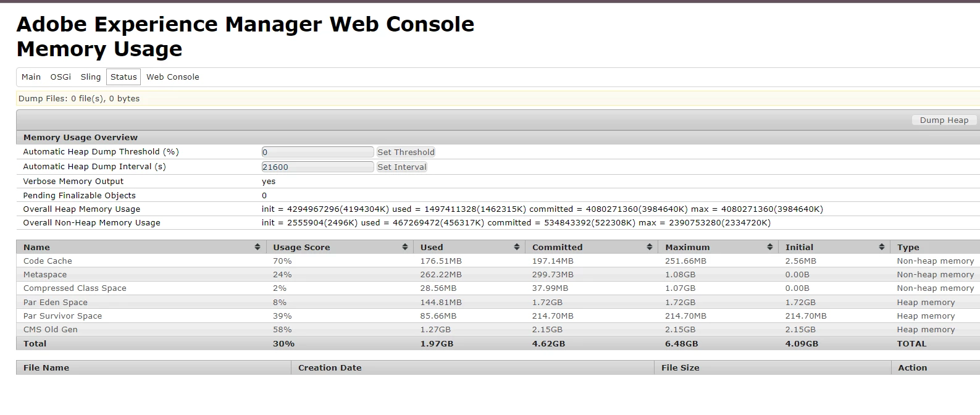Open the Web Console menu

(x=173, y=77)
